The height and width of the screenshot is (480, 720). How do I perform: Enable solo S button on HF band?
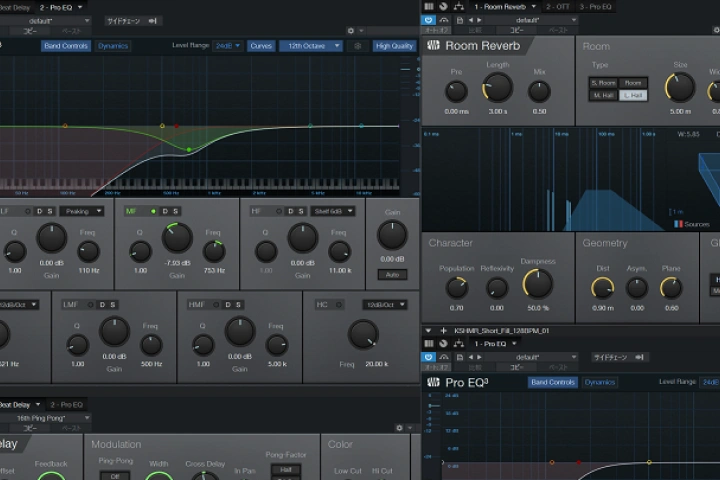tap(301, 211)
